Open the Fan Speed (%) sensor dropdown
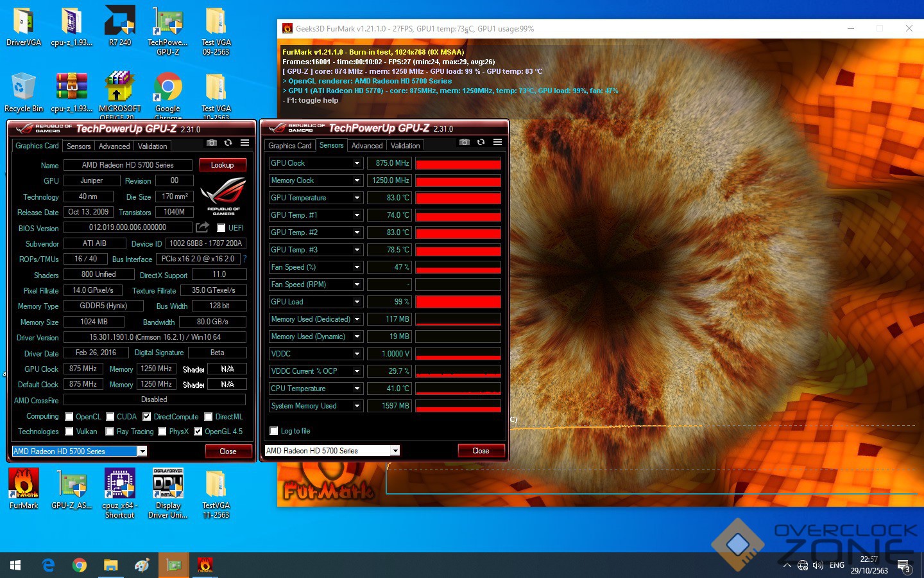This screenshot has height=578, width=924. [357, 267]
